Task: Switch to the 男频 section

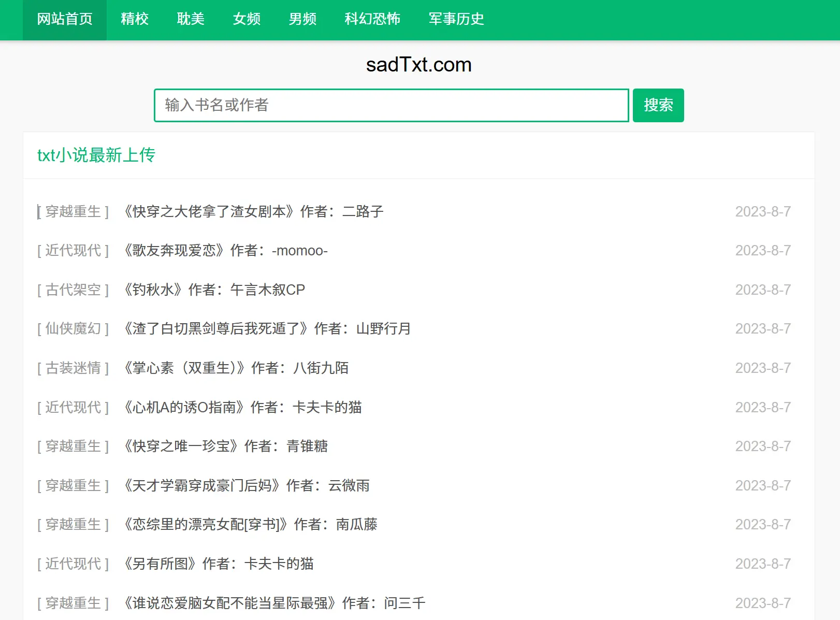Action: 302,19
